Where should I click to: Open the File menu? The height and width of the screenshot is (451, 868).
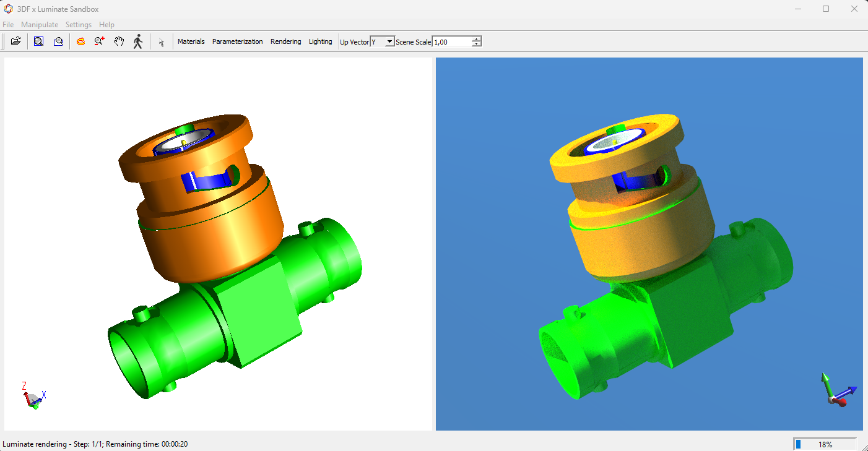[8, 25]
